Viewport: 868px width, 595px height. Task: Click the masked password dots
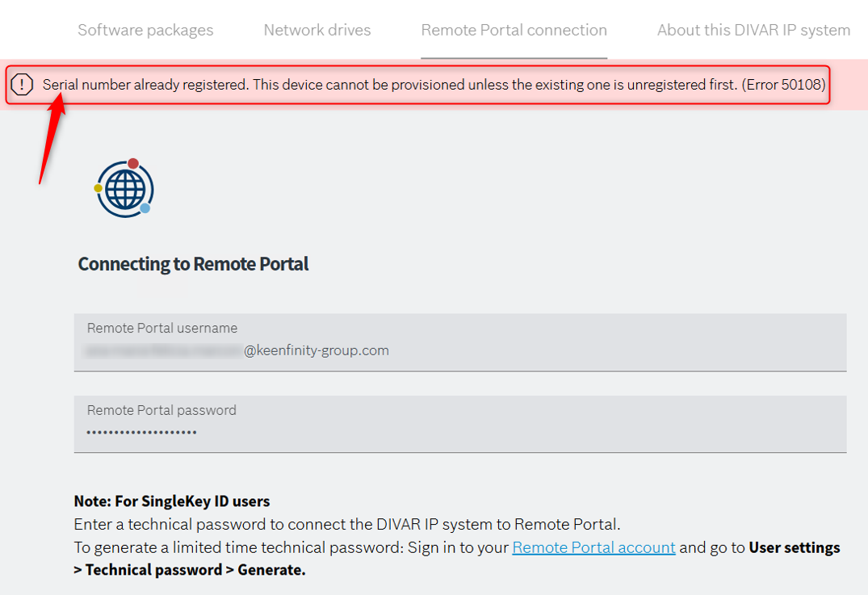[142, 432]
